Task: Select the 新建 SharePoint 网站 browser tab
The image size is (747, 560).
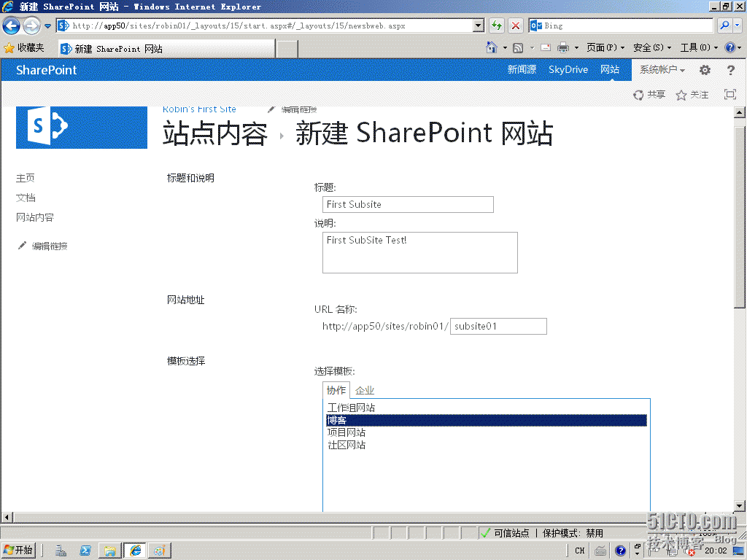Action: click(x=167, y=49)
